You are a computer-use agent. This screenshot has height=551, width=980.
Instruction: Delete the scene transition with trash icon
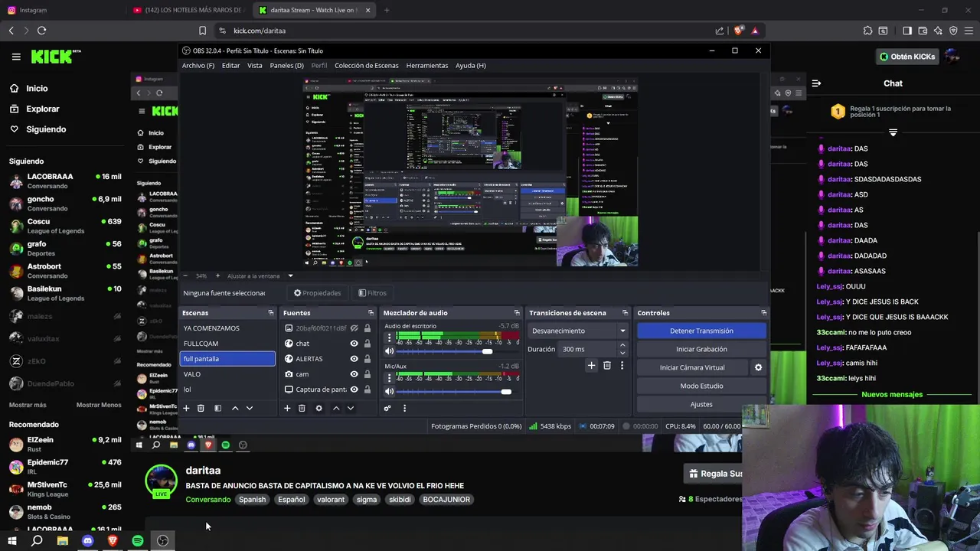pyautogui.click(x=607, y=366)
